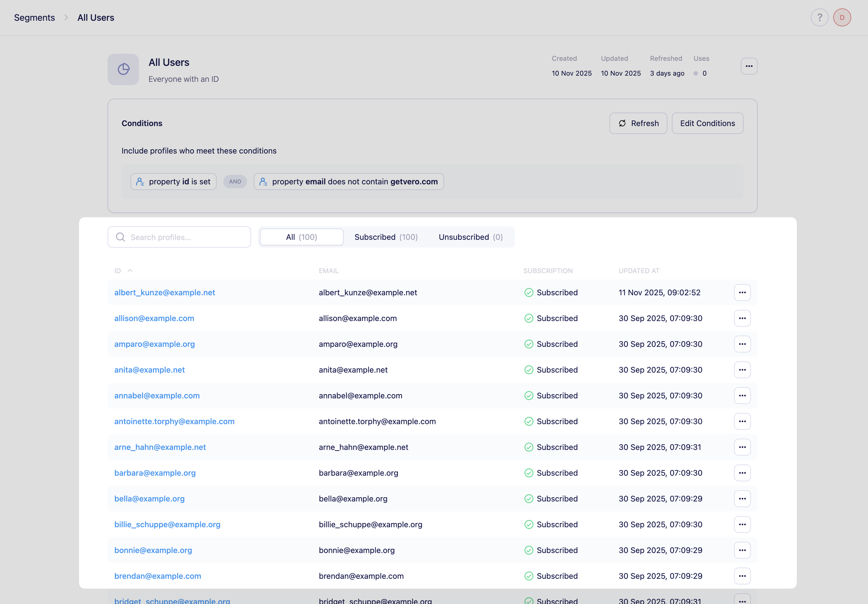Click the help question mark icon
This screenshot has height=604, width=868.
tap(820, 17)
